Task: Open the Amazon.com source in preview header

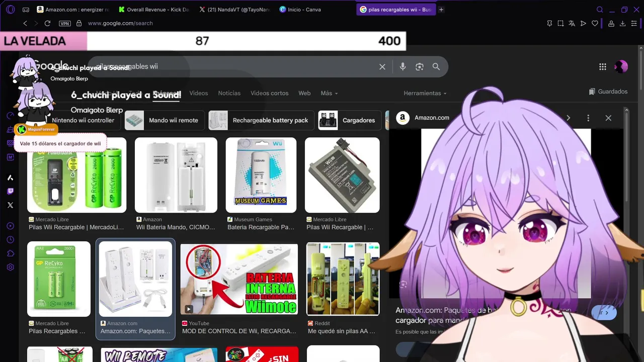Action: 423,118
